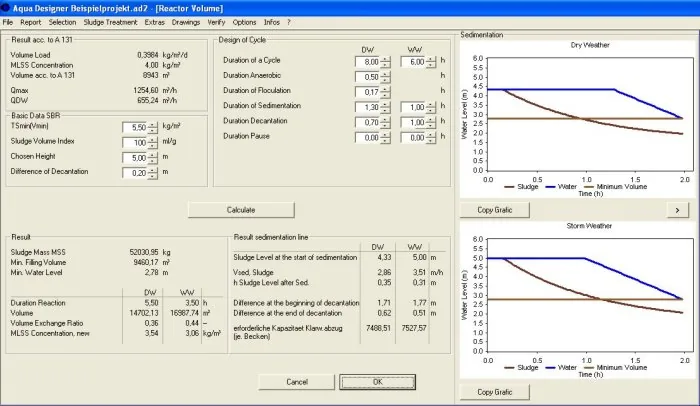Screen dimensions: 700x406
Task: Adjust the DW Duration of Sedimentation stepper
Action: click(385, 108)
